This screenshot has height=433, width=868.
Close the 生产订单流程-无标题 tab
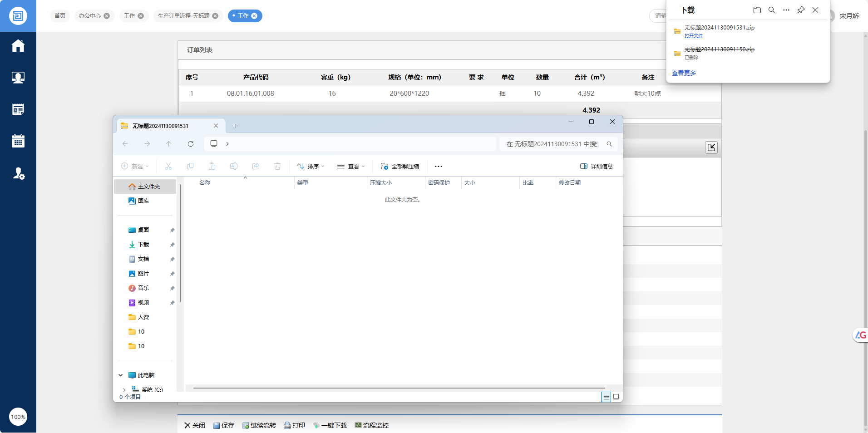click(215, 16)
